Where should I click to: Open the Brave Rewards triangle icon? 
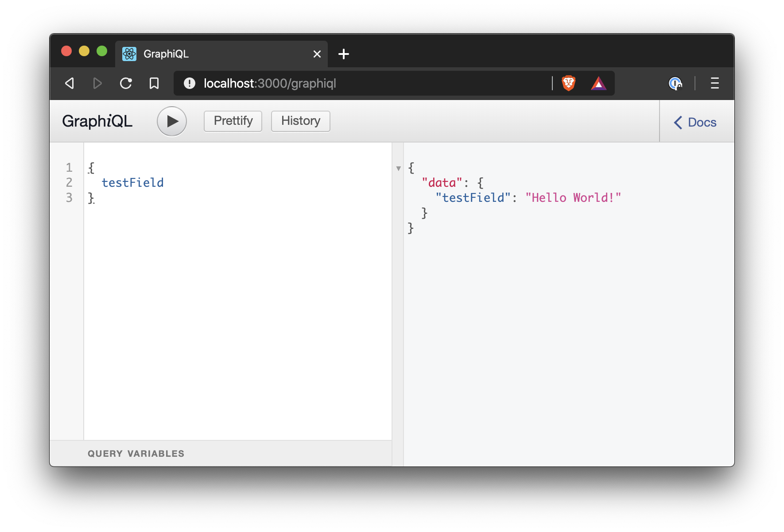coord(598,83)
